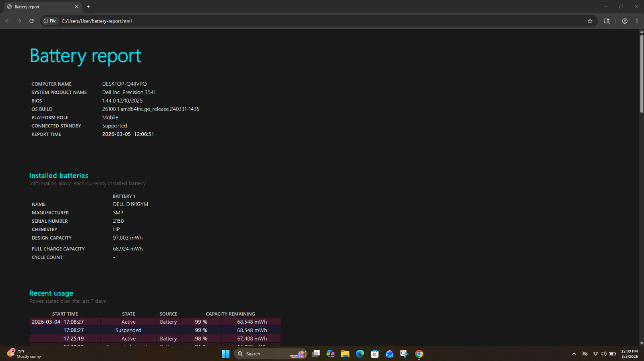Click the Battery report page heading
This screenshot has height=361, width=644.
(85, 56)
